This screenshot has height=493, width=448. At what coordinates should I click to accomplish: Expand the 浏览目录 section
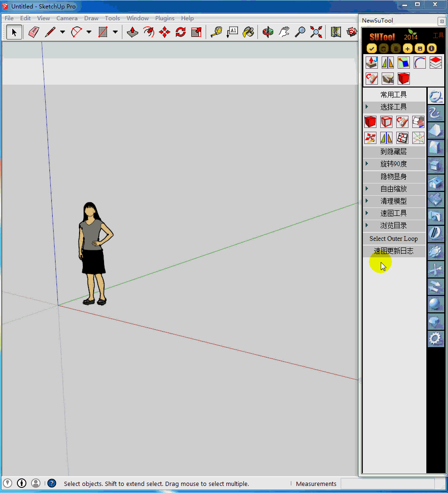point(394,225)
